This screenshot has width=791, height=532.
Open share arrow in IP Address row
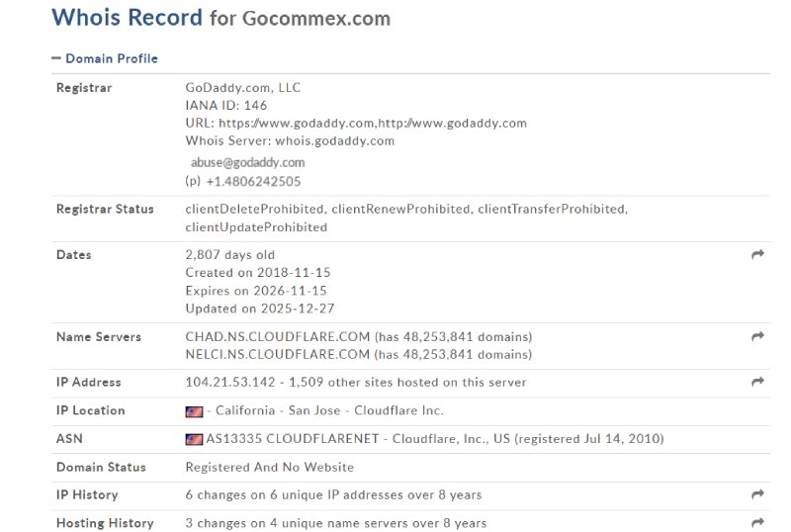757,382
